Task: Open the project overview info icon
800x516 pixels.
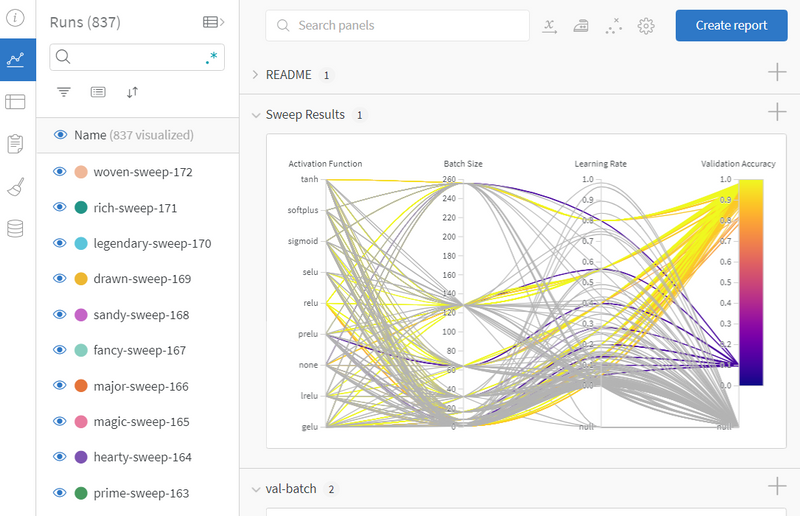Action: click(15, 17)
